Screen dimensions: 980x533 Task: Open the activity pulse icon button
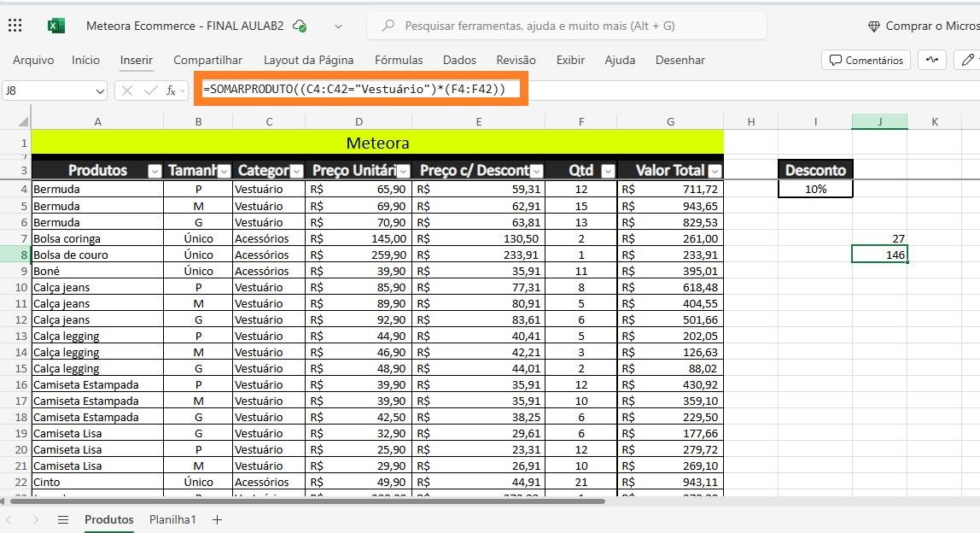point(932,60)
